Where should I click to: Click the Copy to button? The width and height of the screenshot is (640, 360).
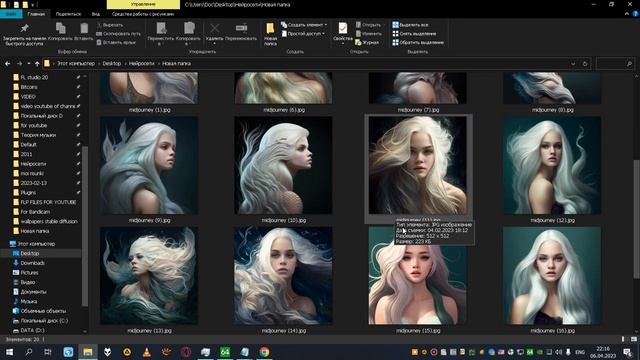188,33
